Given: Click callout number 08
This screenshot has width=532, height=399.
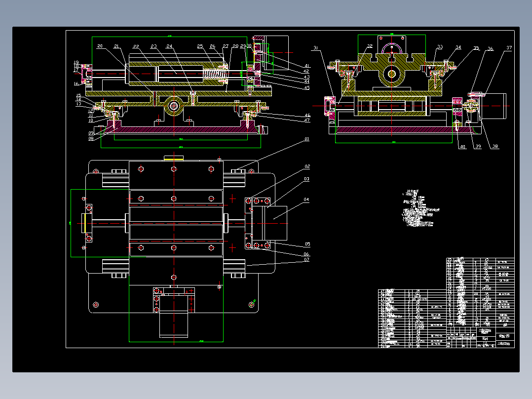Looking at the screenshot, I should point(91,139).
